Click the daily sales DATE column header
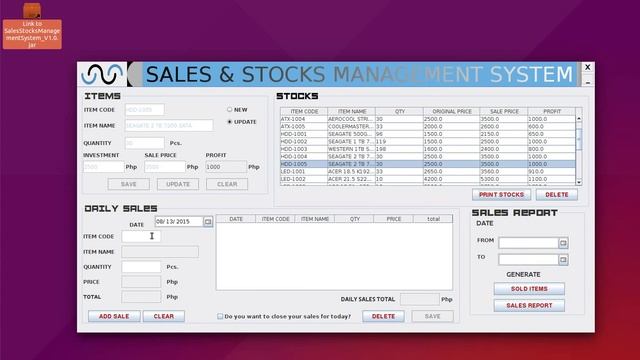Image resolution: width=640 pixels, height=360 pixels. tap(236, 219)
